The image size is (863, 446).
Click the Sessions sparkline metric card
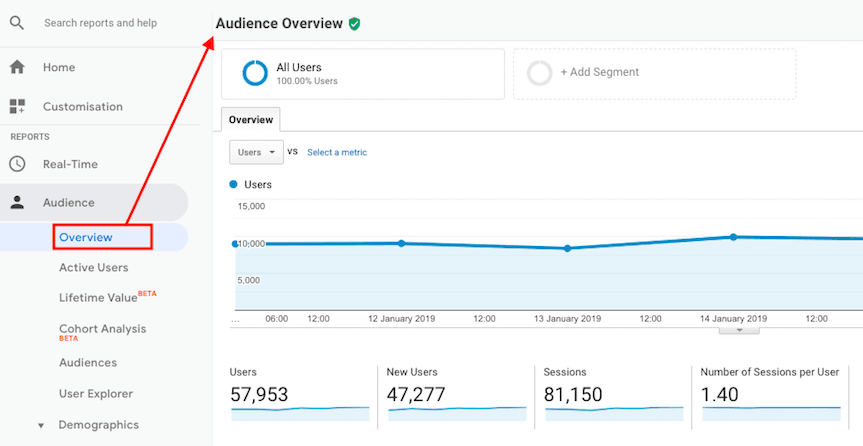pos(610,394)
